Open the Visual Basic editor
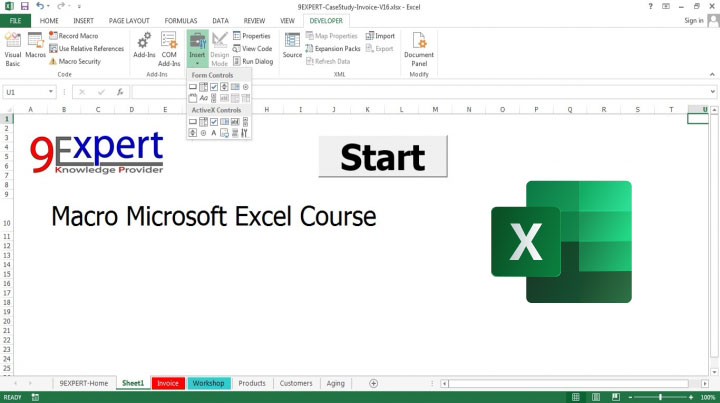The image size is (720, 403). (13, 49)
